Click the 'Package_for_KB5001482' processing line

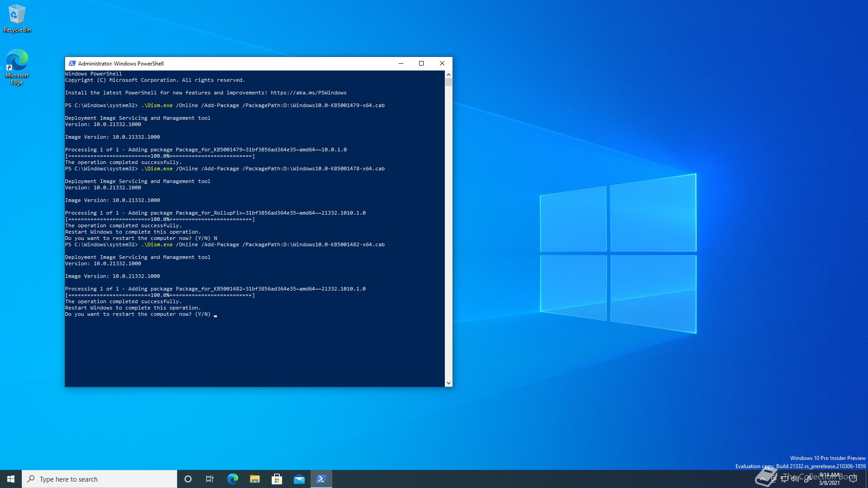pos(215,289)
